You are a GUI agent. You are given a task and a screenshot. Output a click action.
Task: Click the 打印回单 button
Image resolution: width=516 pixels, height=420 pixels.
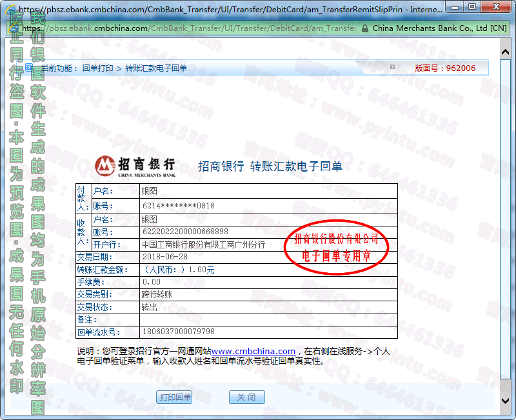pyautogui.click(x=174, y=397)
